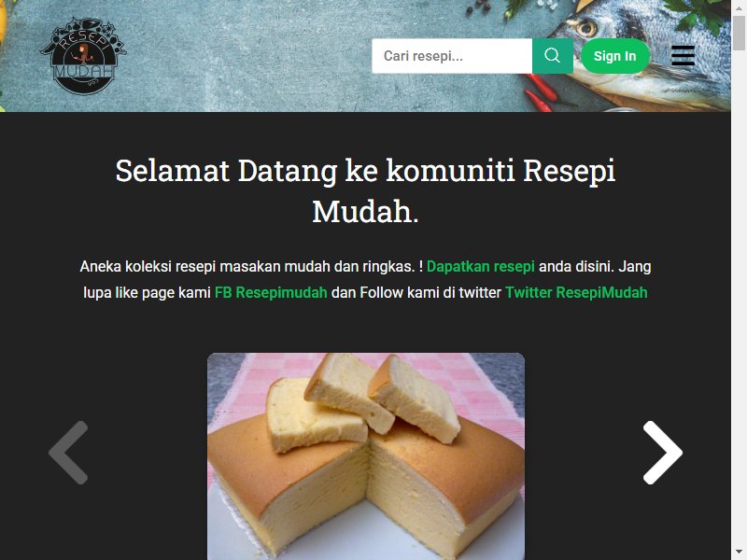The height and width of the screenshot is (560, 747).
Task: Click the vertical scrollbar thumb
Action: tap(739, 34)
